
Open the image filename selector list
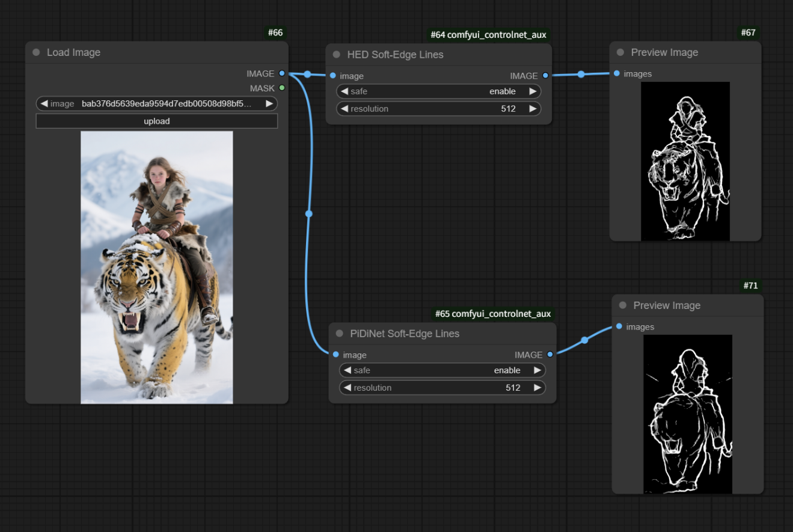pyautogui.click(x=167, y=104)
